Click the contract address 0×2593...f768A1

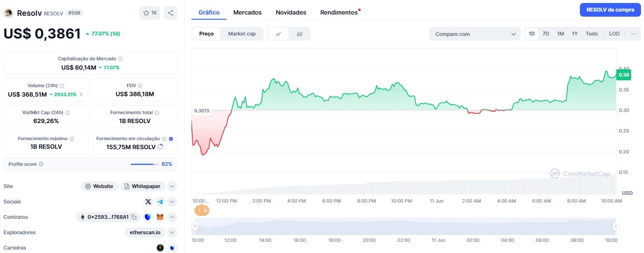108,217
